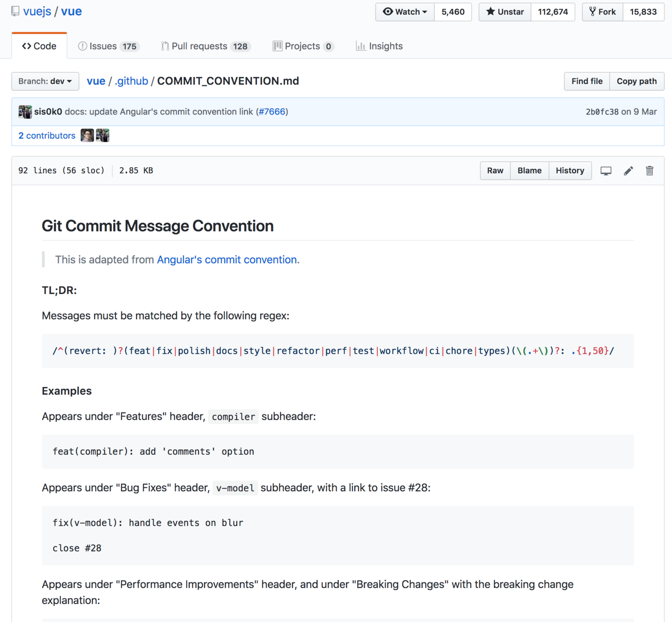
Task: Click the vue repository name link
Action: coord(71,11)
